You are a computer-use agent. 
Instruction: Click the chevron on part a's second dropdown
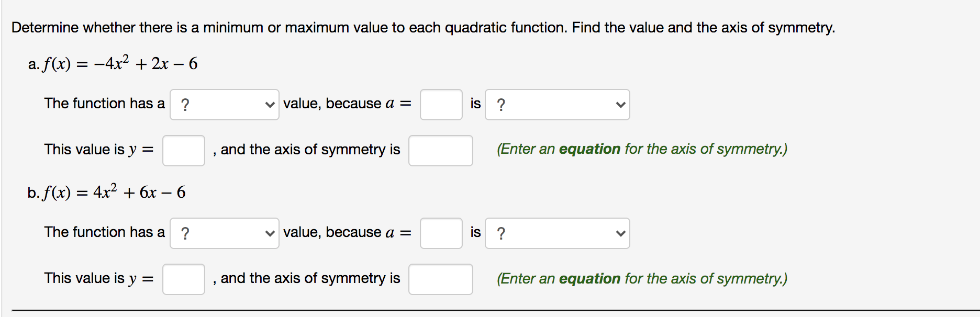[621, 104]
